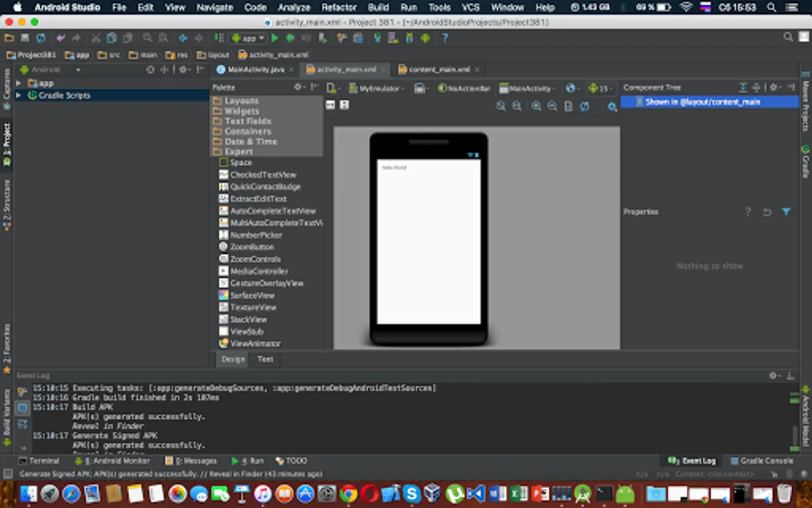Screen dimensions: 812x508
Task: Click the Undo arrow in the toolbar
Action: click(x=60, y=38)
